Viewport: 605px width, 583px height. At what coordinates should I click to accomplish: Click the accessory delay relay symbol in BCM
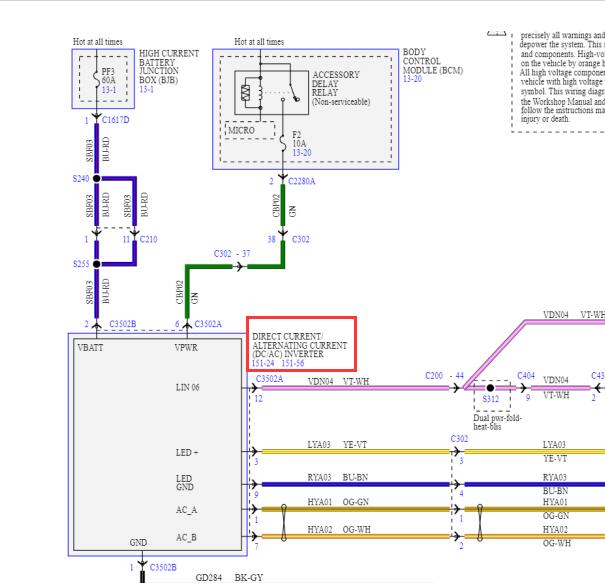click(x=272, y=93)
